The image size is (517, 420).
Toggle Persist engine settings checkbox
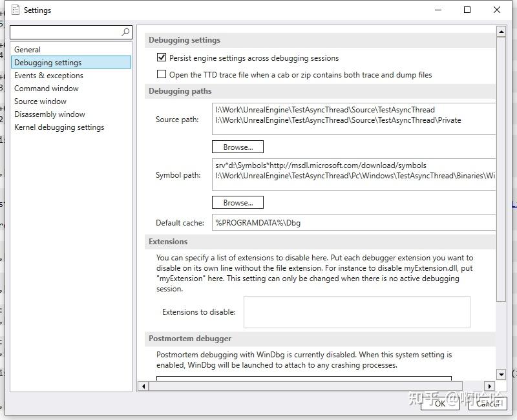161,58
